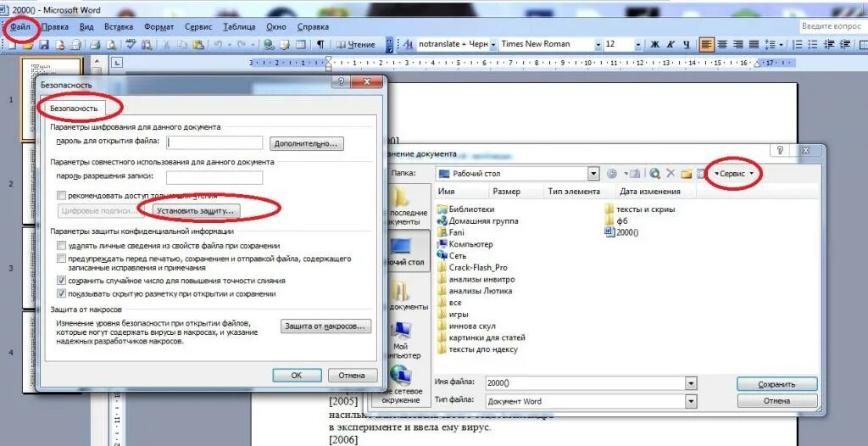Click the line spacing icon
Image resolution: width=868 pixels, height=446 pixels.
[770, 44]
